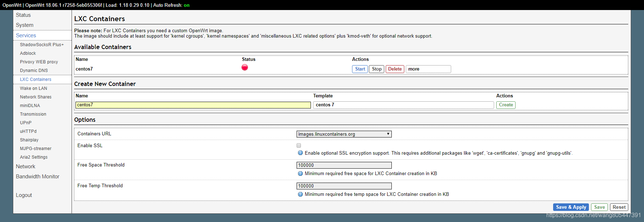
Task: Open the Containers URL dropdown
Action: (x=344, y=134)
